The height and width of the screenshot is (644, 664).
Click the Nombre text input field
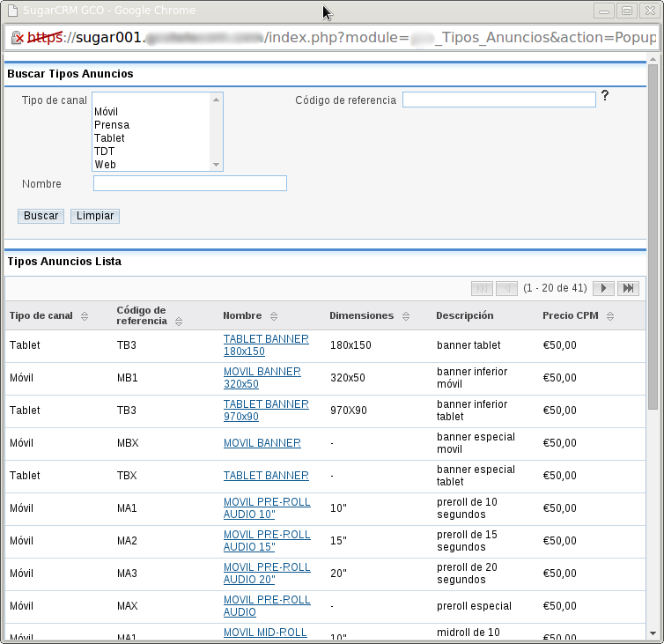pyautogui.click(x=190, y=183)
